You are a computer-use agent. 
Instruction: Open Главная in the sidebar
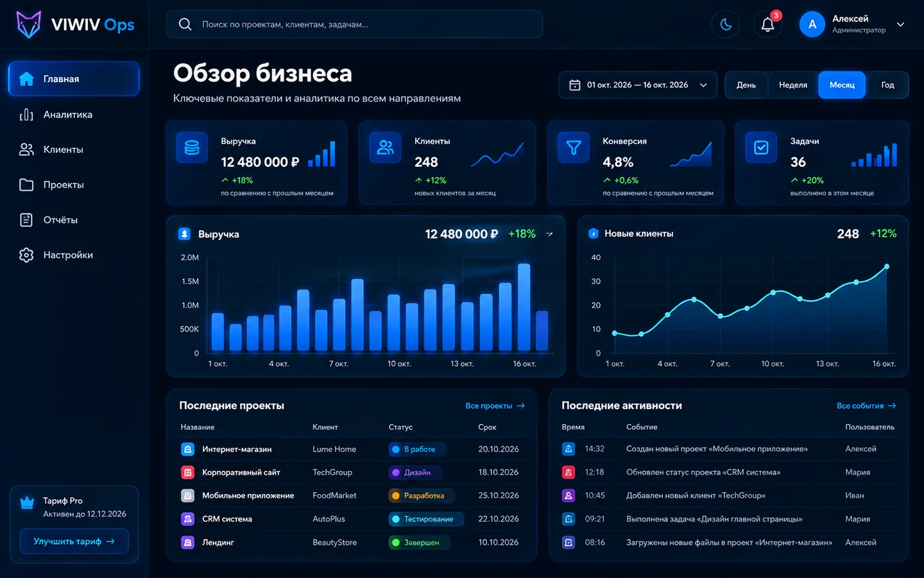tap(74, 79)
